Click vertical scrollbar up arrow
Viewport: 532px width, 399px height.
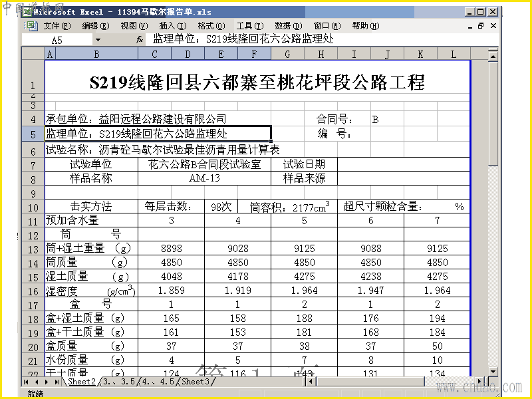pos(493,55)
